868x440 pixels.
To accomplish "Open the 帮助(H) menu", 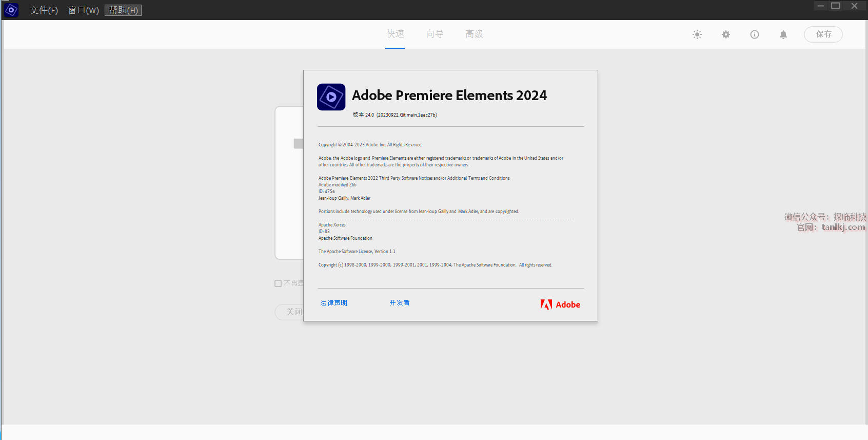I will [x=123, y=10].
